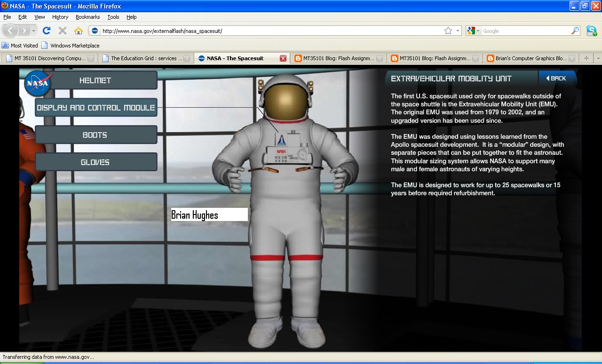Select the HELMET button
Image resolution: width=602 pixels, height=364 pixels.
pos(95,80)
